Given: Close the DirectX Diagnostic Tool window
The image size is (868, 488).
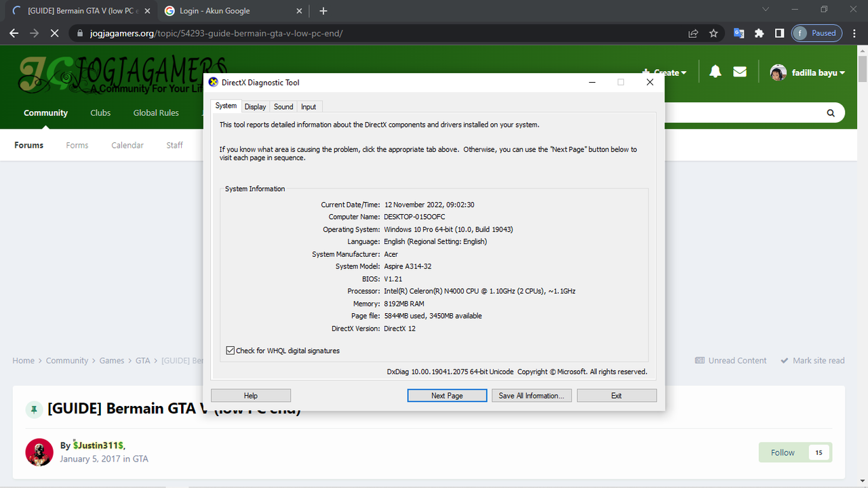Looking at the screenshot, I should click(650, 82).
